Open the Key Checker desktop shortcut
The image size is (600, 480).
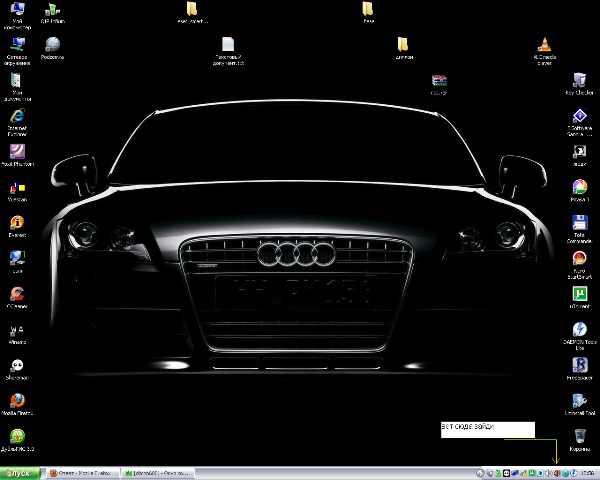579,84
